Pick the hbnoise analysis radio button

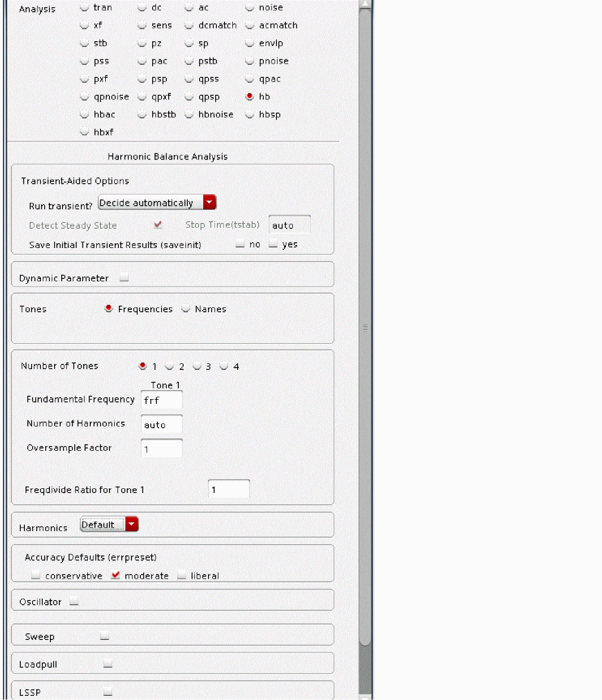pyautogui.click(x=189, y=115)
